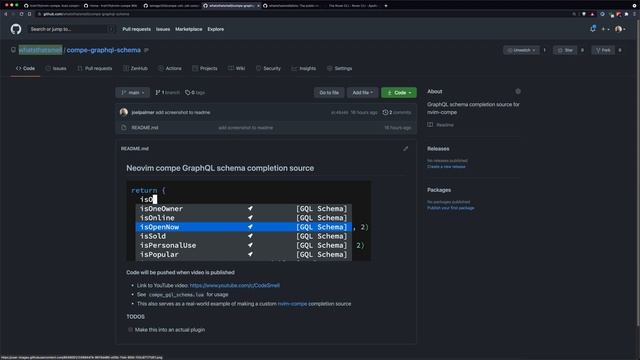Switch to the repository Pull requests tab
Image resolution: width=640 pixels, height=360 pixels.
coord(95,68)
